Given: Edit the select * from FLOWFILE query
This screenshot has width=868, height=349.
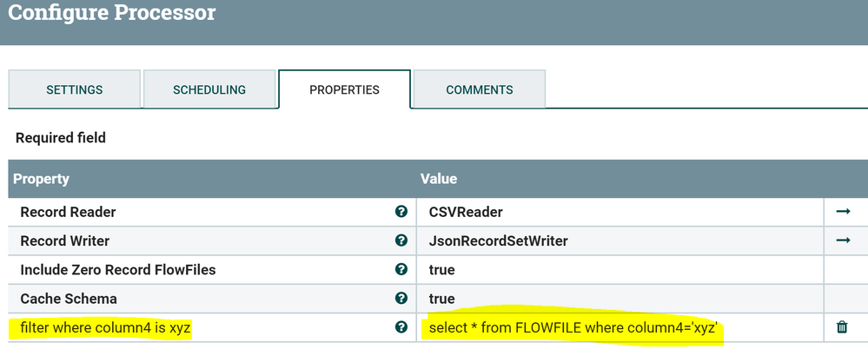Looking at the screenshot, I should 573,327.
